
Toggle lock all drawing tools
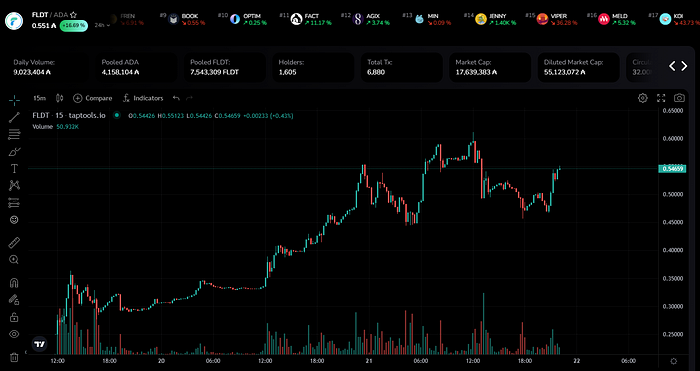point(14,317)
